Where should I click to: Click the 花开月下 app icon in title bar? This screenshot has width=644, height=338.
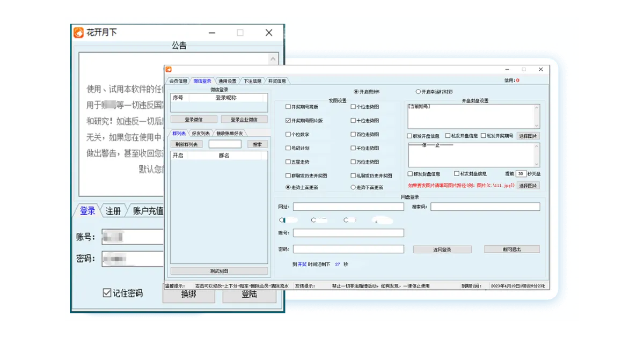tap(79, 33)
